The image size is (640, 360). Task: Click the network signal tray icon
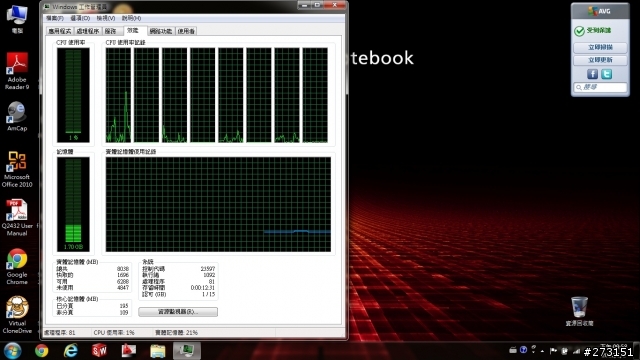click(576, 351)
